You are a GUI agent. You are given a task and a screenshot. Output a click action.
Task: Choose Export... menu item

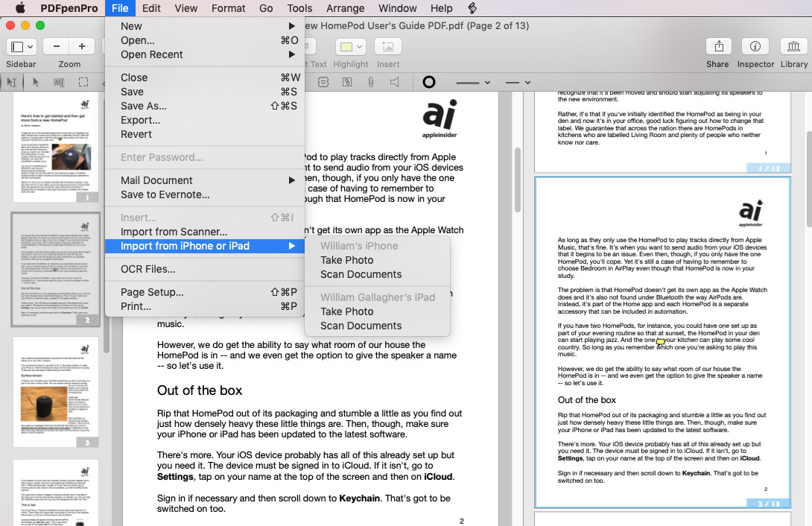point(205,120)
